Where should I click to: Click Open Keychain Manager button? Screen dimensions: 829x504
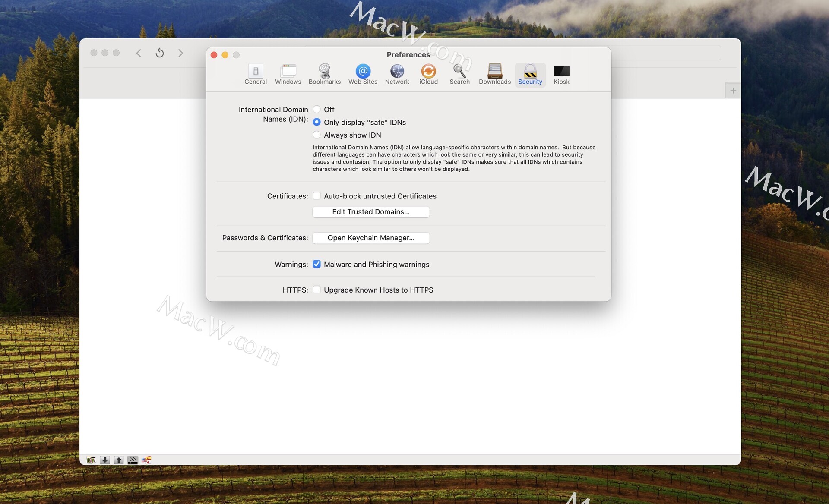[371, 238]
